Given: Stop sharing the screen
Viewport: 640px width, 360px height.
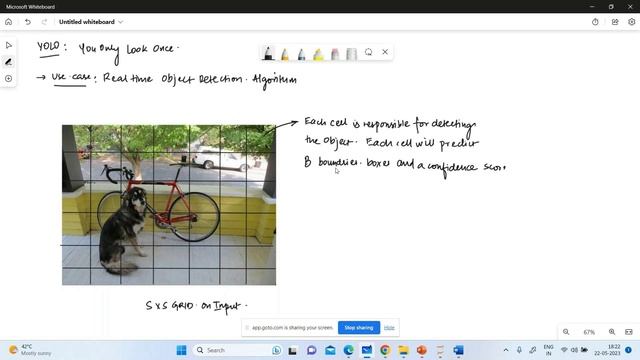Looking at the screenshot, I should [359, 328].
